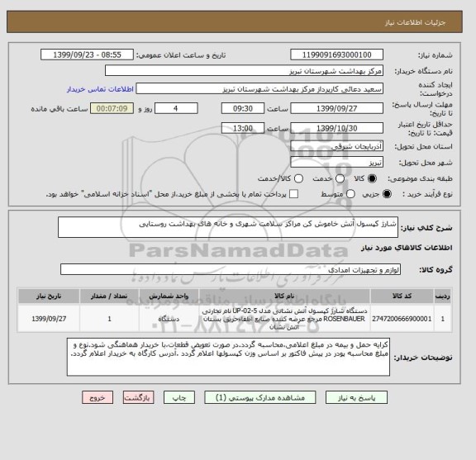
Task: Click the response deadline date field 1399/09/27
Action: [336, 108]
